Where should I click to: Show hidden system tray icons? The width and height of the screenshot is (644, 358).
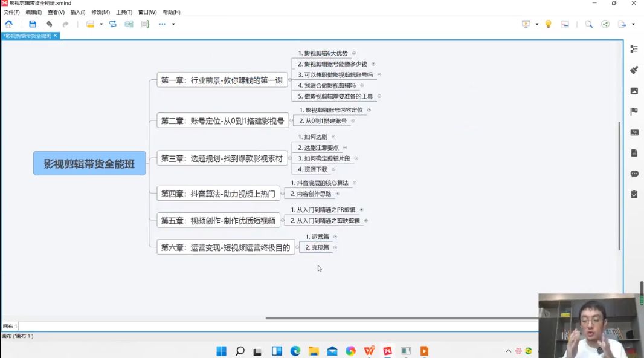[x=508, y=351]
